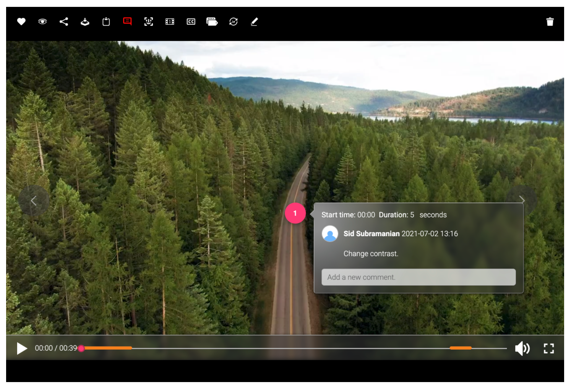Click the pink comment marker numbered 1
571x392 pixels.
(295, 213)
